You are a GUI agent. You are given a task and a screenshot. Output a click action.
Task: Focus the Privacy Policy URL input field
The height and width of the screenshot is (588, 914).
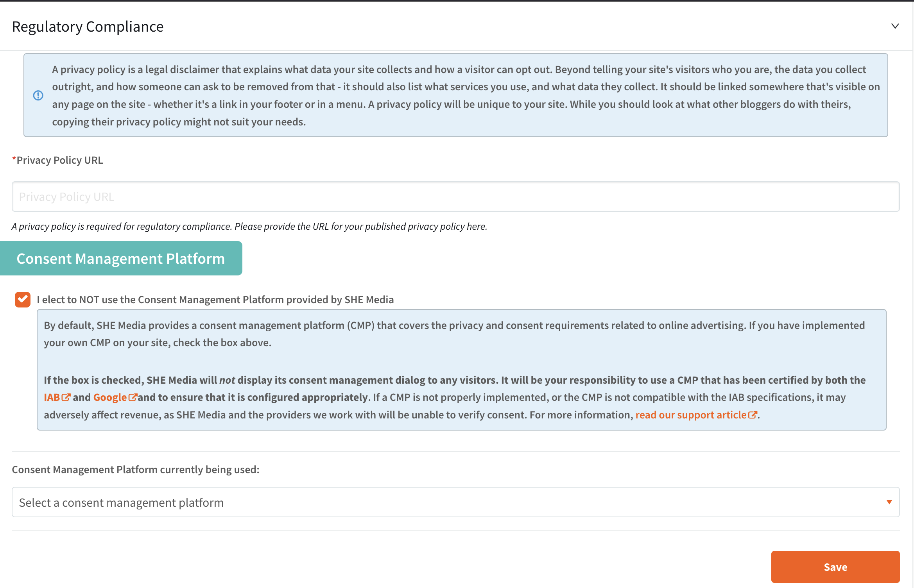pos(455,197)
